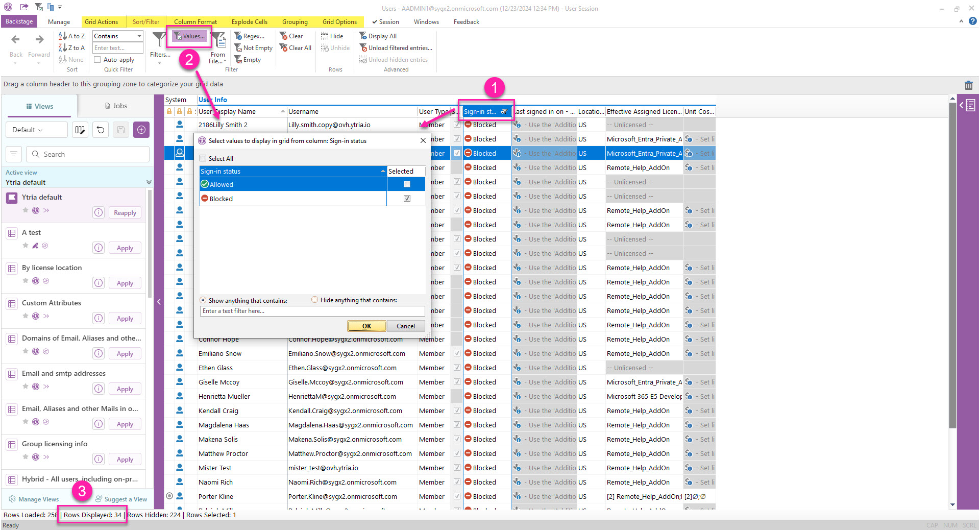Click the Values filter icon in ribbon
The height and width of the screenshot is (530, 980).
tap(178, 36)
